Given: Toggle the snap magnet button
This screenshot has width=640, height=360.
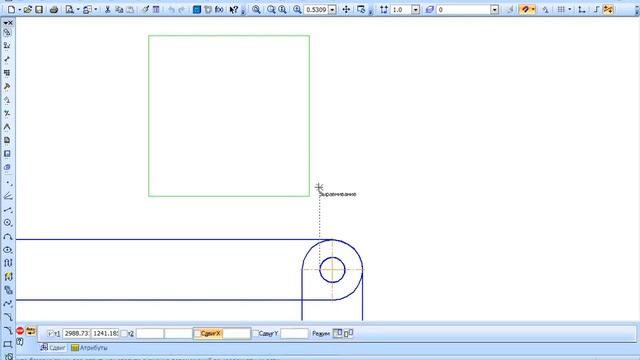Looking at the screenshot, I should click(x=525, y=9).
